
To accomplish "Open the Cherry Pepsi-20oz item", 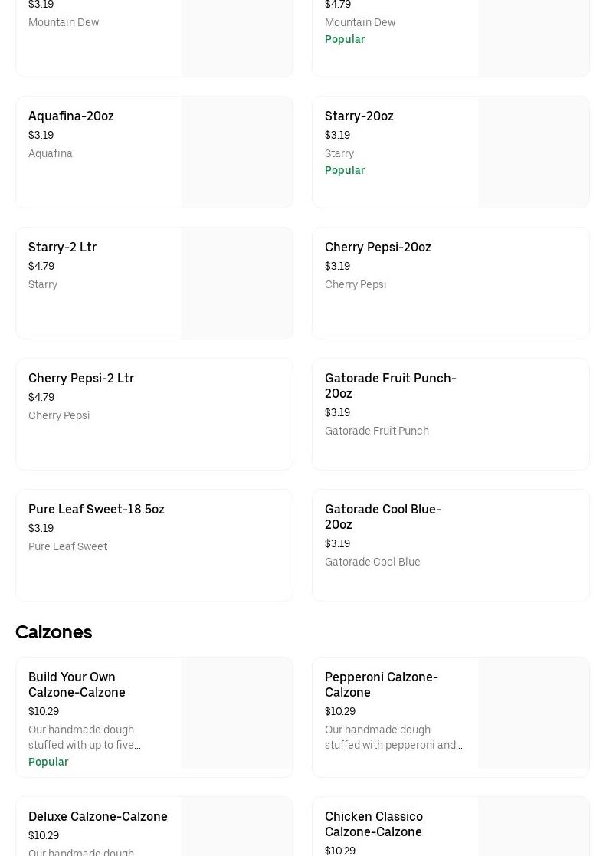I will click(378, 248).
